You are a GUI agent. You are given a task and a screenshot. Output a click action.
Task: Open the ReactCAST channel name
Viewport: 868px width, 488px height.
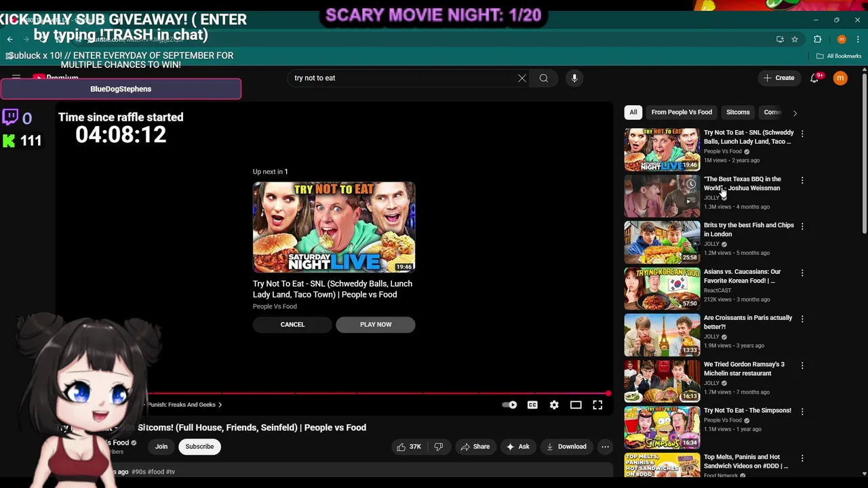pyautogui.click(x=717, y=291)
